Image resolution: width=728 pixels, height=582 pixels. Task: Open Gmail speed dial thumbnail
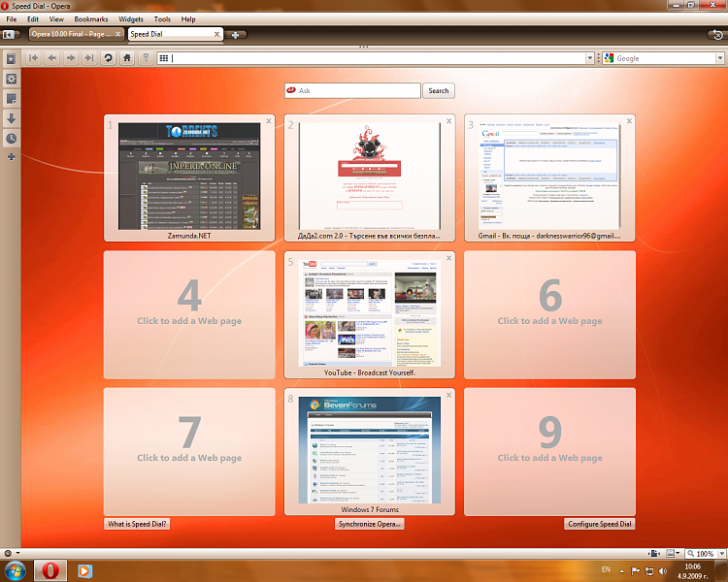[x=549, y=177]
